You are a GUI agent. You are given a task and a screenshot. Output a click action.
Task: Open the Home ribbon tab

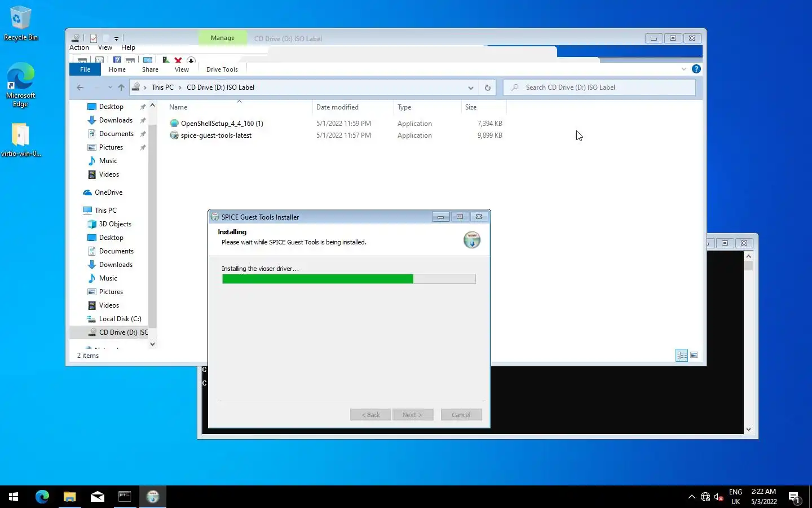click(117, 69)
